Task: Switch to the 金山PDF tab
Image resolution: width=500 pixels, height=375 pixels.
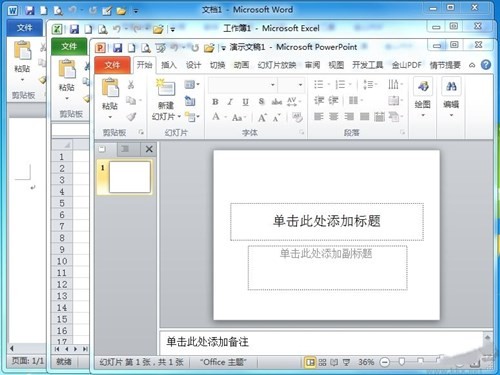Action: (x=407, y=65)
